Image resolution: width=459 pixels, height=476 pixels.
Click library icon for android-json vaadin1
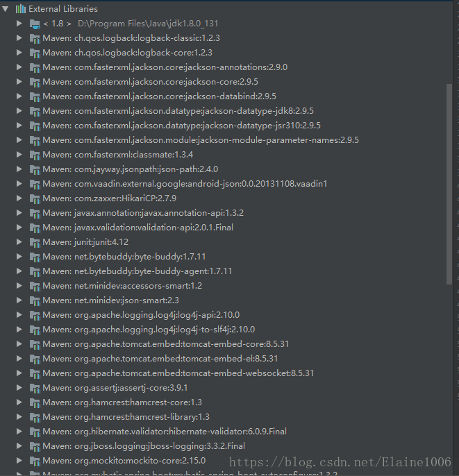pos(35,184)
